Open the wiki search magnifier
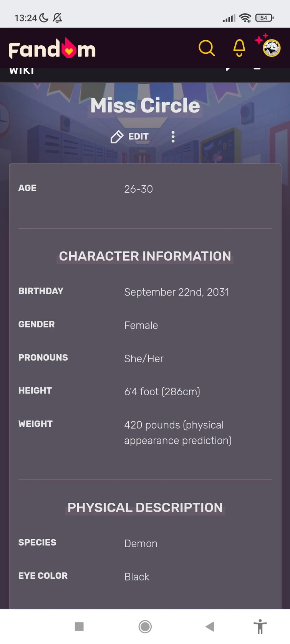290x644 pixels. 207,48
